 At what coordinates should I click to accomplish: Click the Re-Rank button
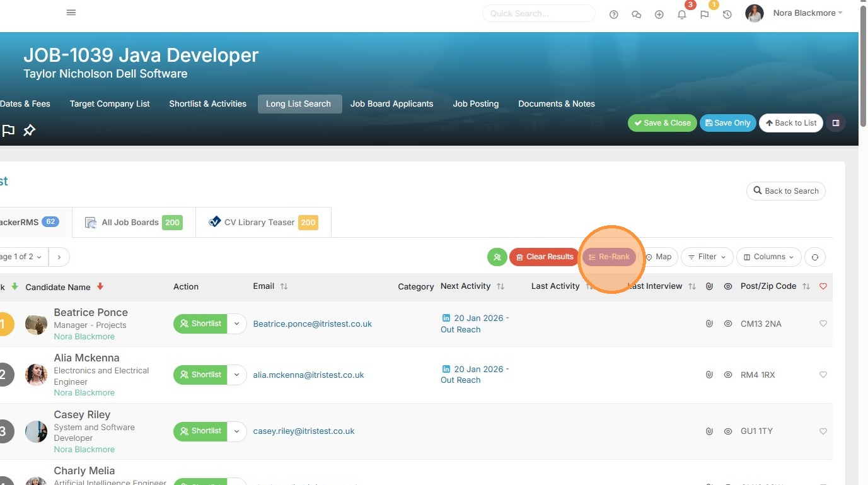609,257
